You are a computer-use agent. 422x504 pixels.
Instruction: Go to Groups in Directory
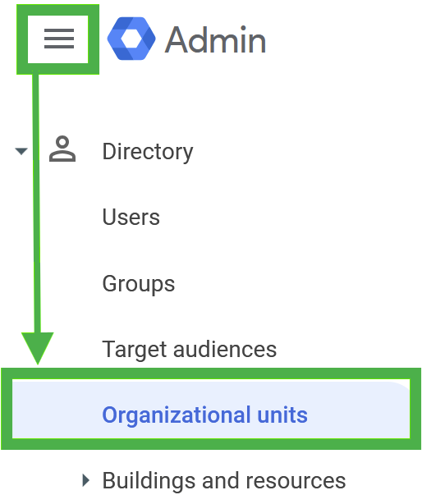(x=139, y=284)
